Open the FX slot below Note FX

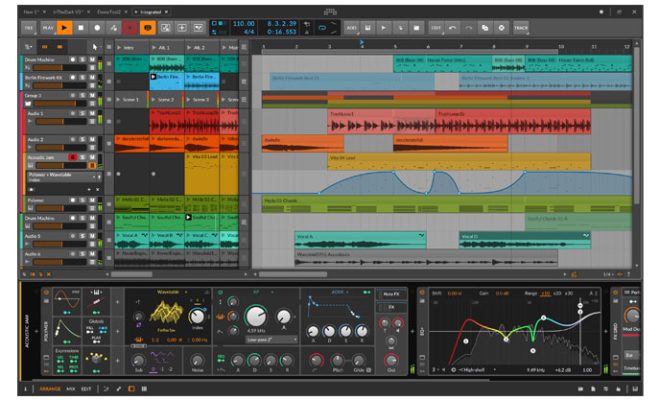[x=391, y=307]
